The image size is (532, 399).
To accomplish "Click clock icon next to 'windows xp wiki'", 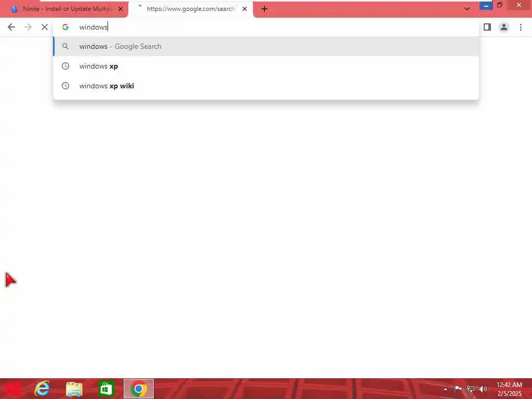I will [65, 86].
